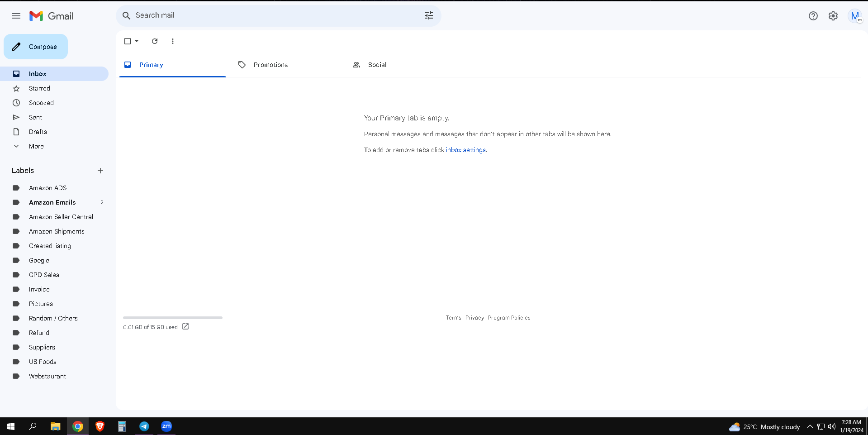868x435 pixels.
Task: Open the network tray icon
Action: 821,426
